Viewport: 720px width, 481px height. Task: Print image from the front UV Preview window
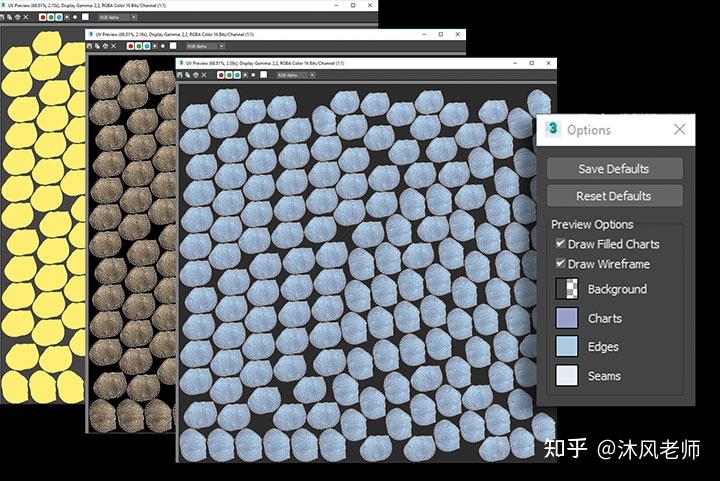[196, 75]
